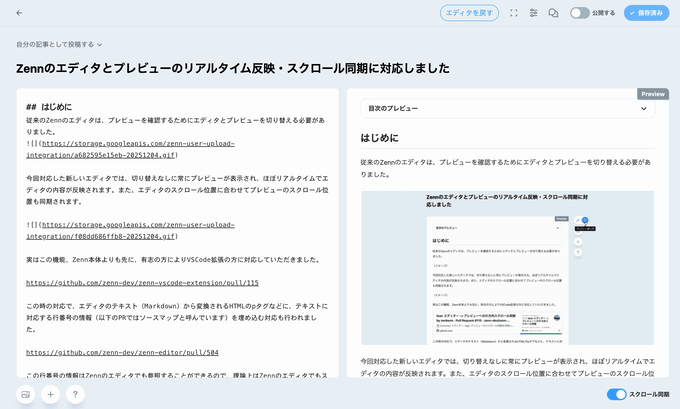
Task: Toggle the 公開する publish switch
Action: [x=580, y=13]
